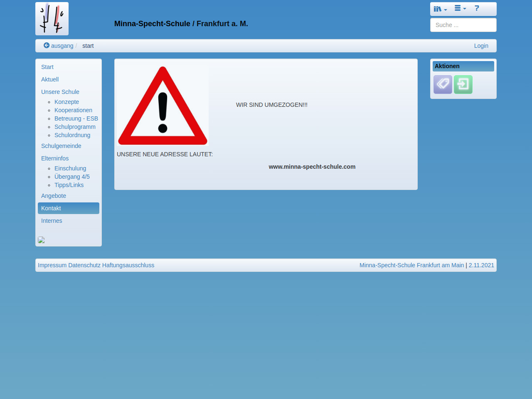The height and width of the screenshot is (399, 532).
Task: Open the Datenschutz footer link
Action: click(84, 265)
